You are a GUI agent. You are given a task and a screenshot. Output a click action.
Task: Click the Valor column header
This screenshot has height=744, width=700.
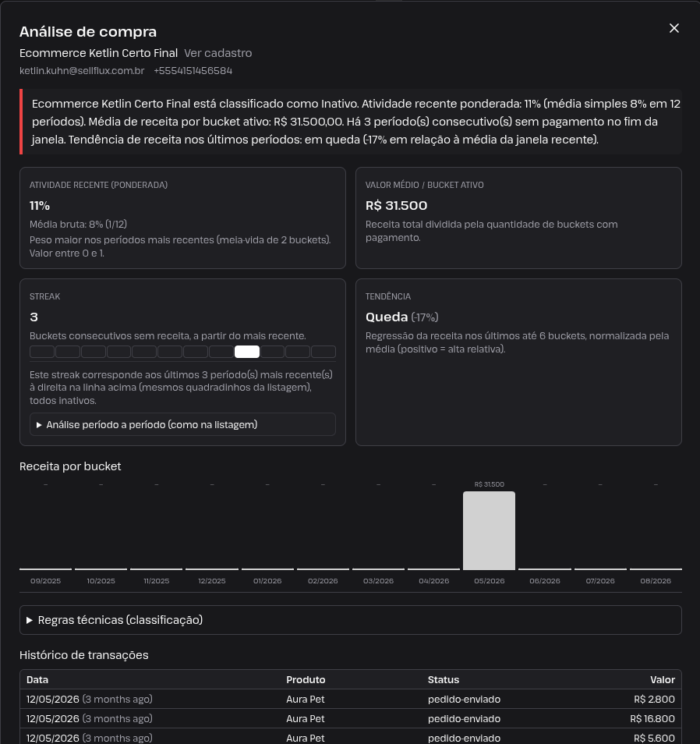click(663, 679)
